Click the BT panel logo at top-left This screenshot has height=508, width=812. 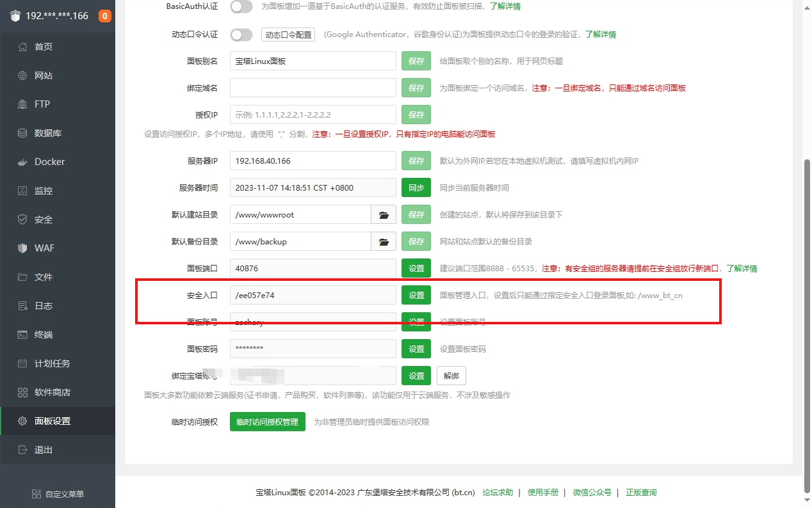point(15,16)
